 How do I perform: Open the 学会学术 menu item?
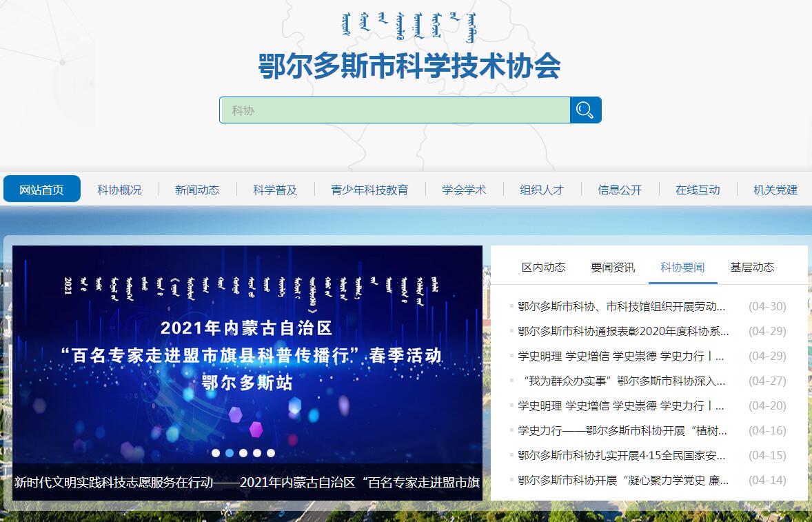click(464, 190)
